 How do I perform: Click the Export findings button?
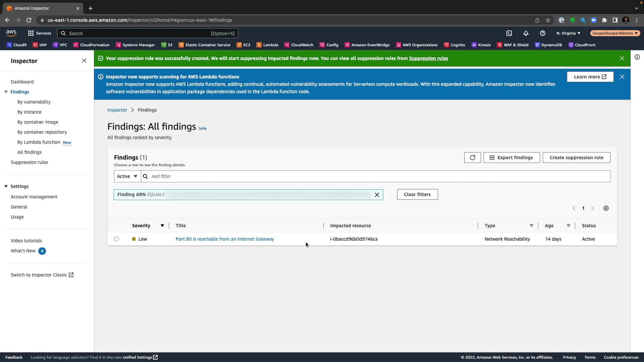pyautogui.click(x=511, y=158)
